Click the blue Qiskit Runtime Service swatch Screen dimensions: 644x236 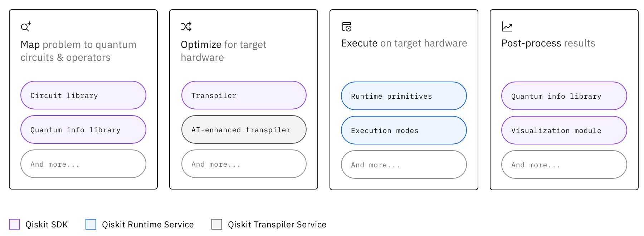click(91, 224)
